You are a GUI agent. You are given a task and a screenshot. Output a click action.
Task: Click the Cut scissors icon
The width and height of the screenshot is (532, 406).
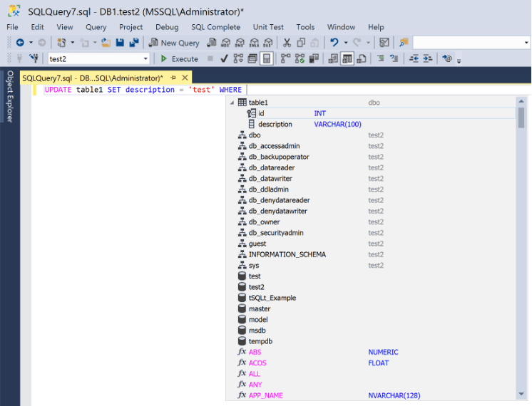point(287,42)
